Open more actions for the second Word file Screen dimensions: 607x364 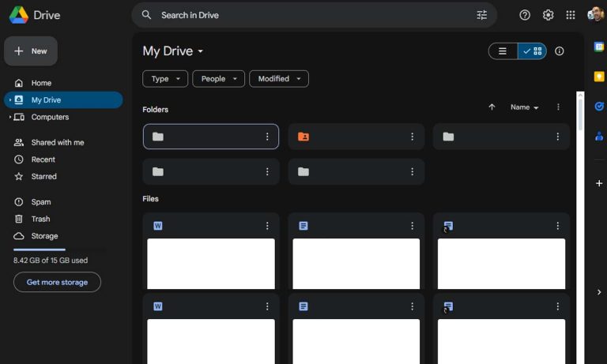click(x=267, y=306)
